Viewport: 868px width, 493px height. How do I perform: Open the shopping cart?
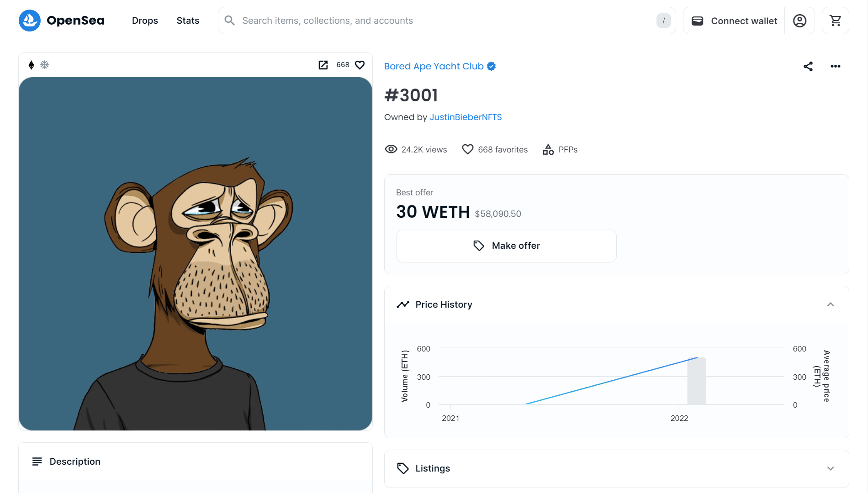pos(835,21)
